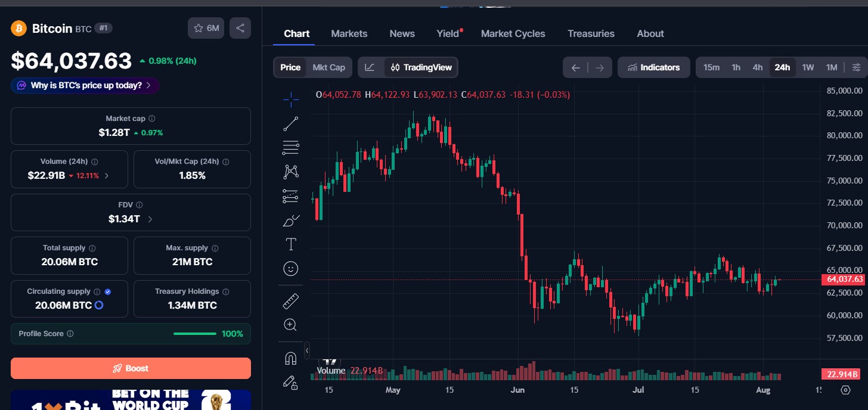Click the Total supply info icon
This screenshot has width=868, height=410.
click(x=92, y=248)
